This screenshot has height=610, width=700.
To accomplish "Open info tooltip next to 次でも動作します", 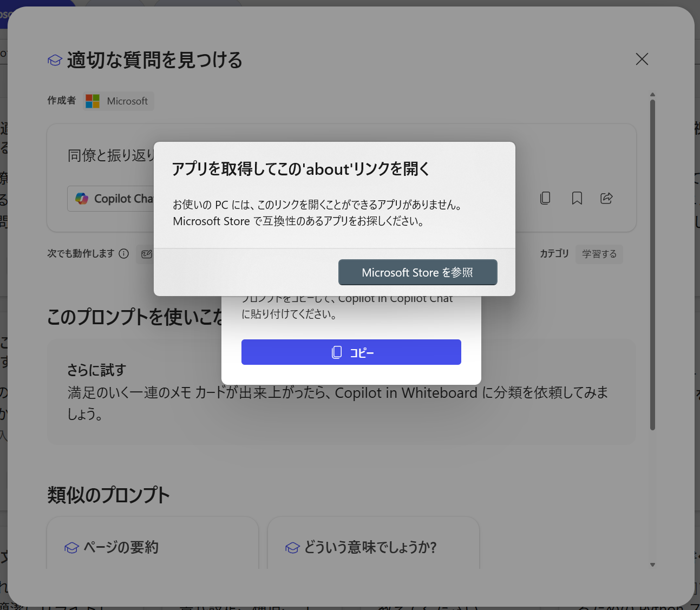I will (x=125, y=253).
